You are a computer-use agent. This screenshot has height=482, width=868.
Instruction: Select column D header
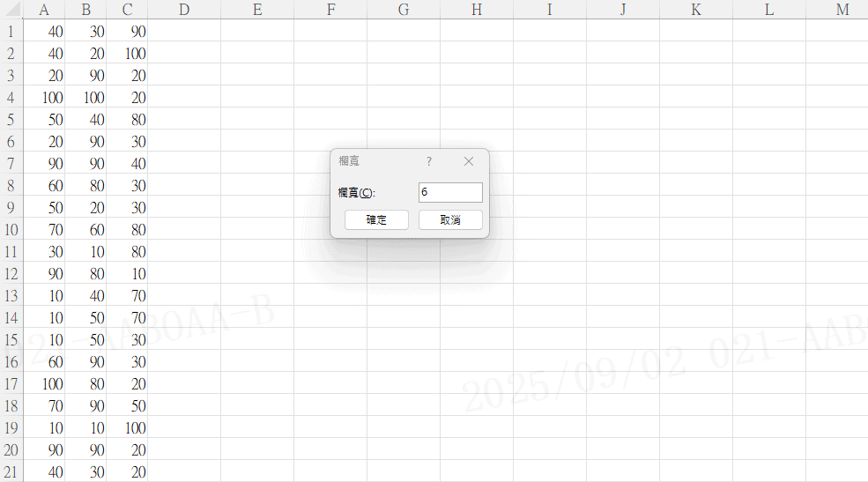[183, 10]
